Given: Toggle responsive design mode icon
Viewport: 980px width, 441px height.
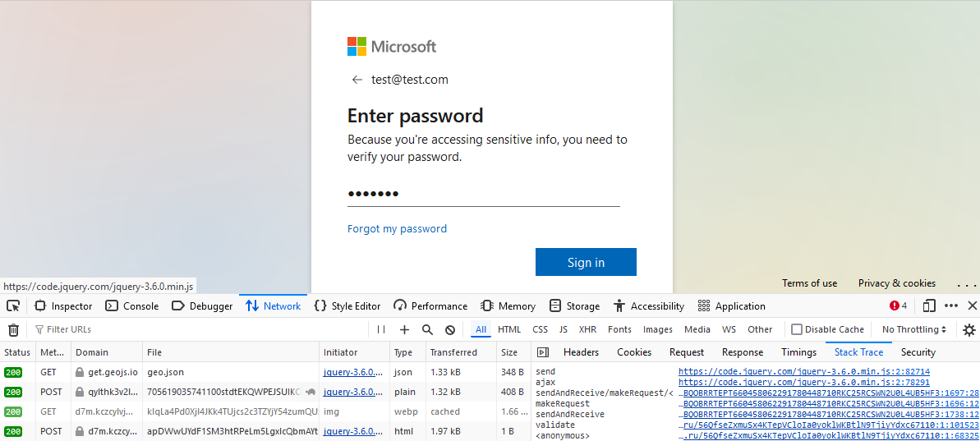Looking at the screenshot, I should [x=929, y=306].
